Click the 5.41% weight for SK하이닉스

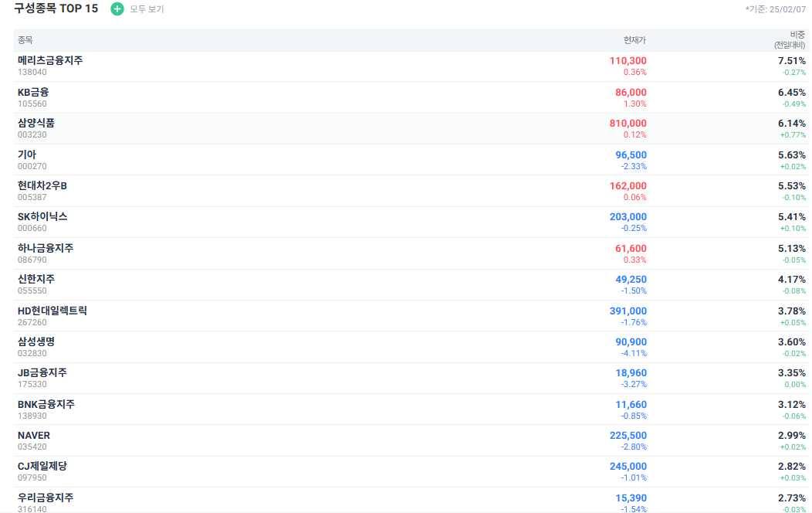792,216
